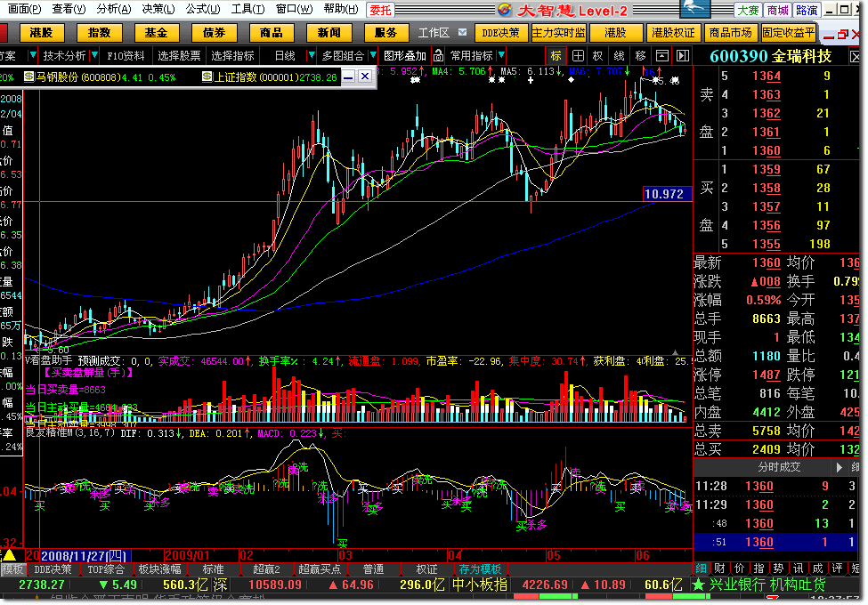Click the 2008/11/27(四) date marker on timeline
This screenshot has height=605, width=868.
84,556
